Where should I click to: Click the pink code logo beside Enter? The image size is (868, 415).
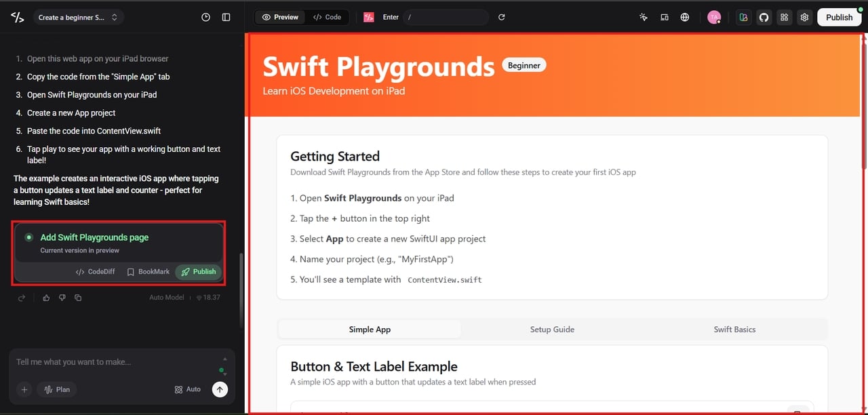pyautogui.click(x=369, y=17)
